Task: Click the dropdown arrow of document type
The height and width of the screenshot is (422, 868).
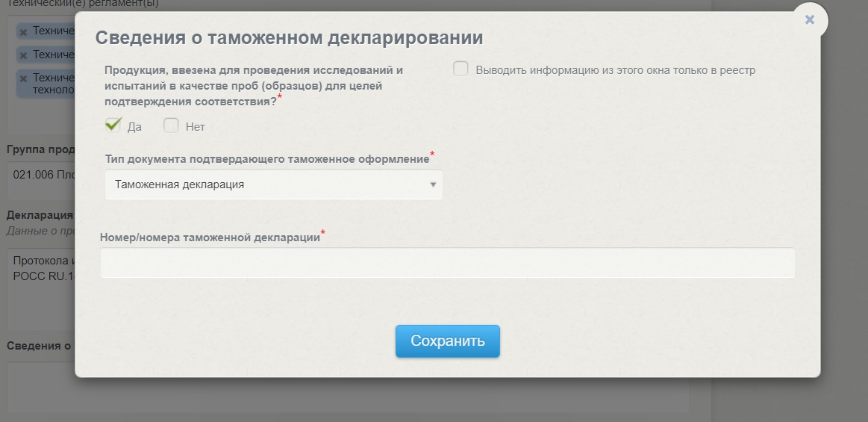Action: (x=433, y=184)
